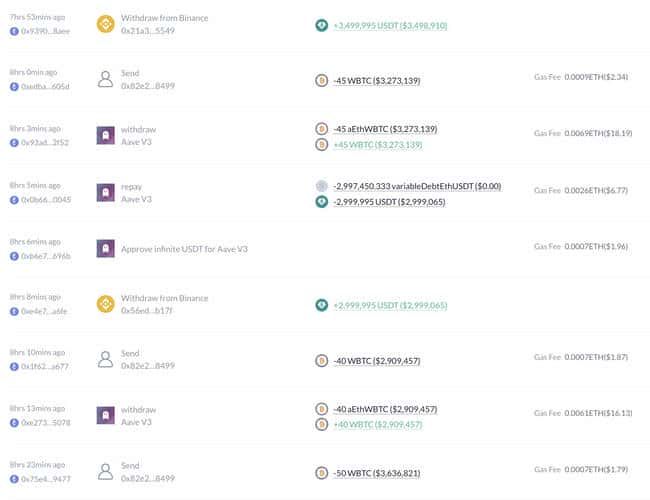Click the person icon for the 8hrs 0min Send
Image resolution: width=650 pixels, height=500 pixels.
105,80
